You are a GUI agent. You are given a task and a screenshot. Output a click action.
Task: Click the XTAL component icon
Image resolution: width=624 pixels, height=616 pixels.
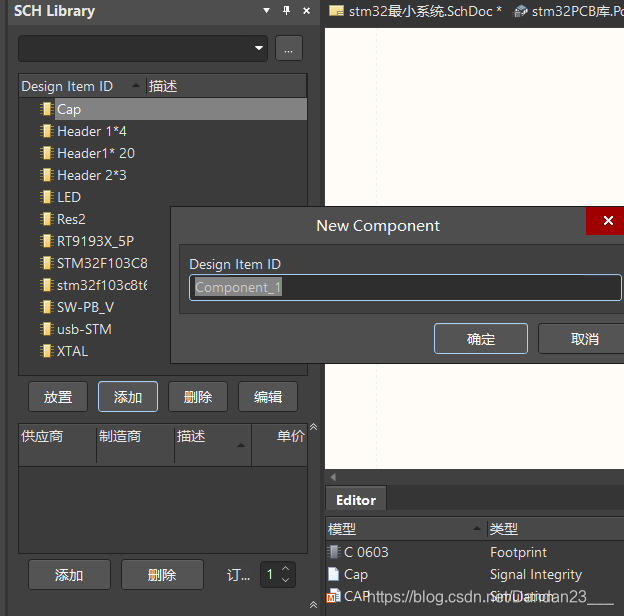[47, 351]
